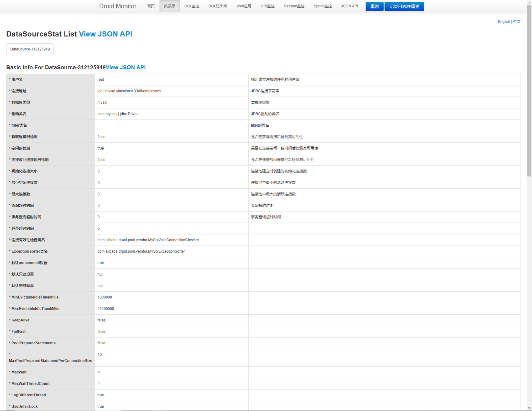
Task: Navigate to Session监控
Action: pos(294,6)
